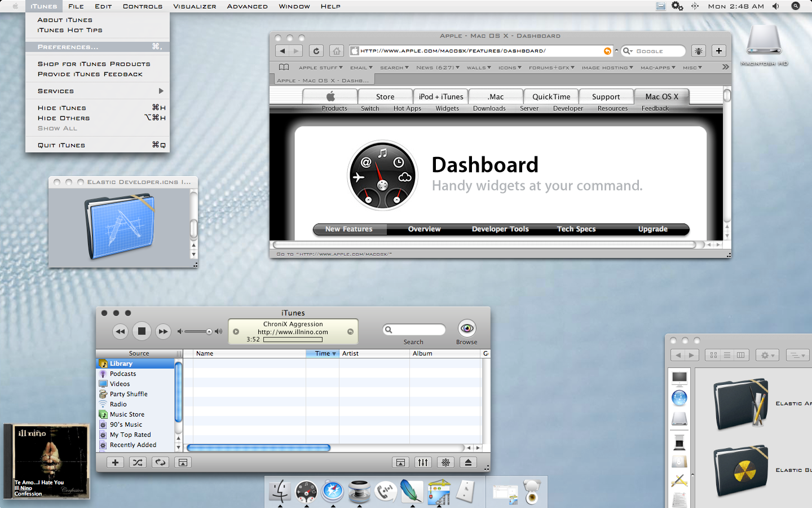Open Spotlight search in menu bar
Screen dimensions: 812x508
click(796, 6)
